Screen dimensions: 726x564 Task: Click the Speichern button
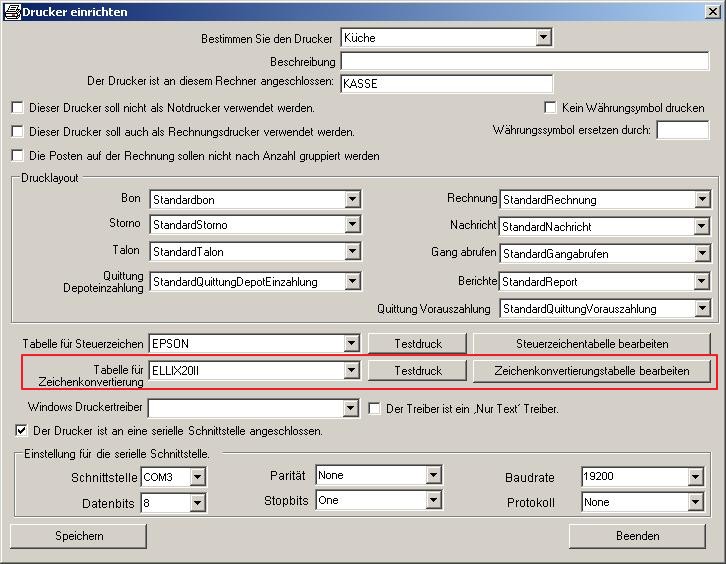pos(79,536)
